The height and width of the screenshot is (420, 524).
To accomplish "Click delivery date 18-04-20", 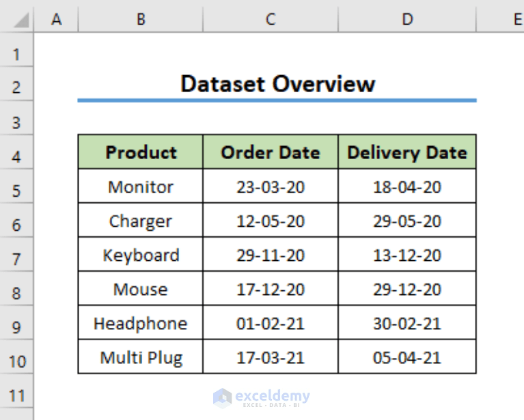I will tap(407, 186).
